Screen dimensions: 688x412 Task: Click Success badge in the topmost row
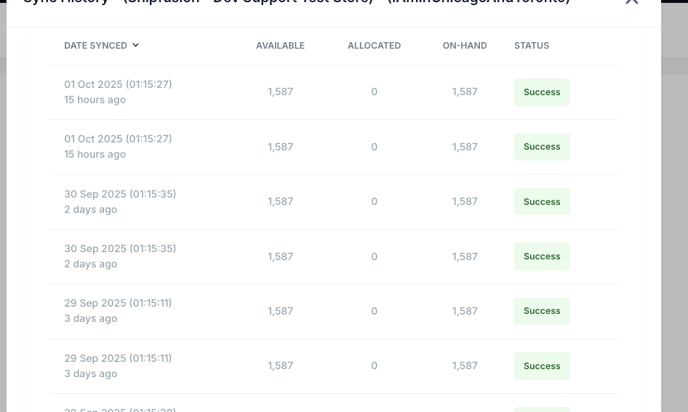coord(542,92)
